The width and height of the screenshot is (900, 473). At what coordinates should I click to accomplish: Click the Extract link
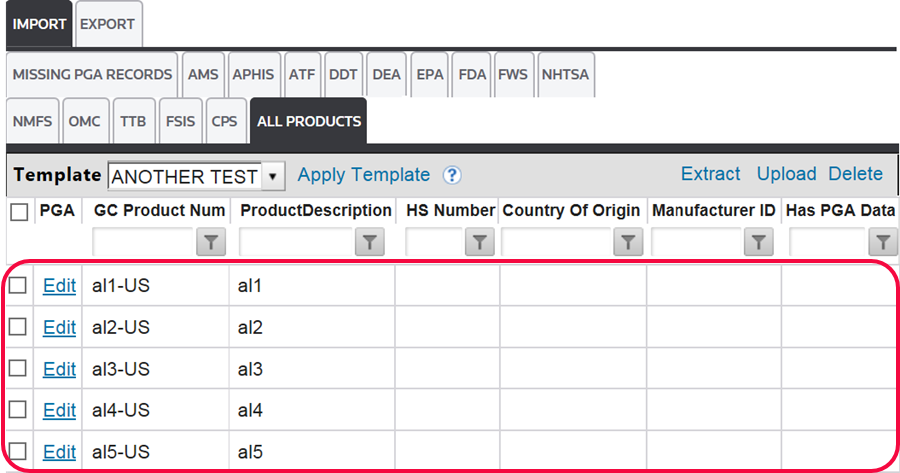click(710, 174)
